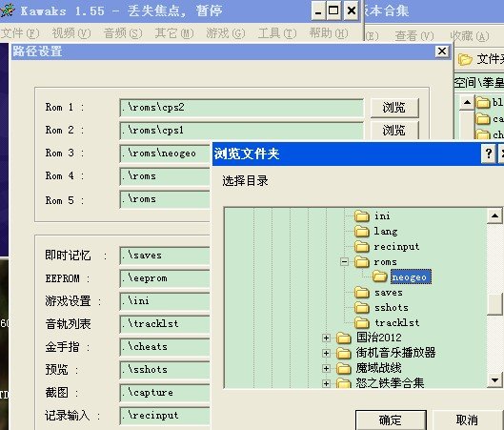This screenshot has height=430, width=504.
Task: Open the 视频(V) menu
Action: point(71,33)
